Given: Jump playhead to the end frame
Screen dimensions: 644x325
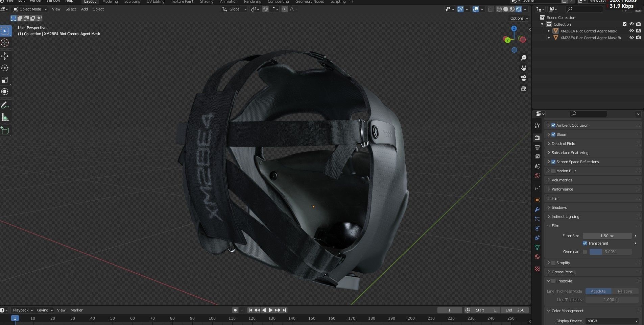Looking at the screenshot, I should tap(284, 310).
